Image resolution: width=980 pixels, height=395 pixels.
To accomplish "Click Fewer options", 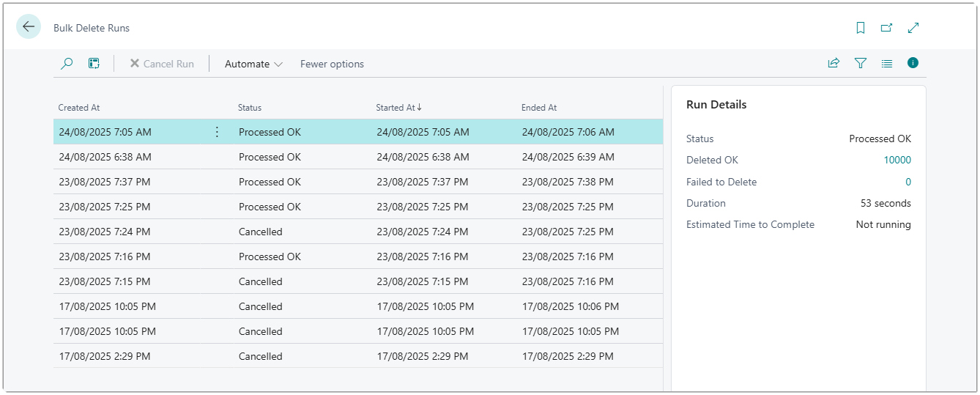I will [x=332, y=64].
